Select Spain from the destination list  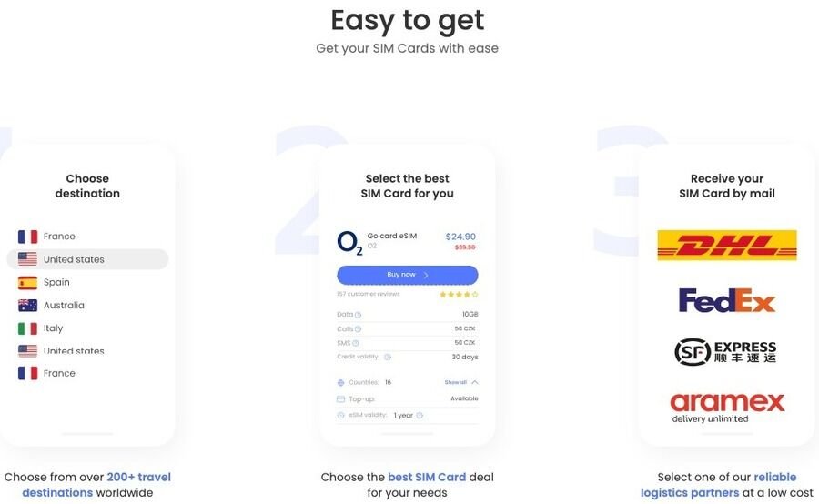coord(56,283)
